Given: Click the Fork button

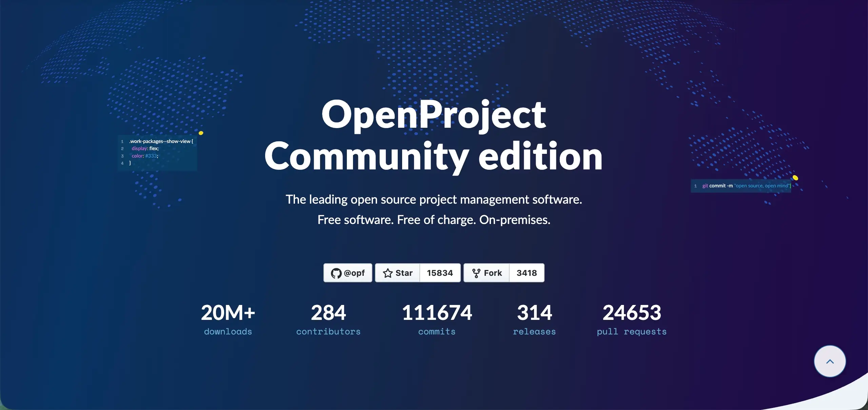Looking at the screenshot, I should tap(487, 273).
